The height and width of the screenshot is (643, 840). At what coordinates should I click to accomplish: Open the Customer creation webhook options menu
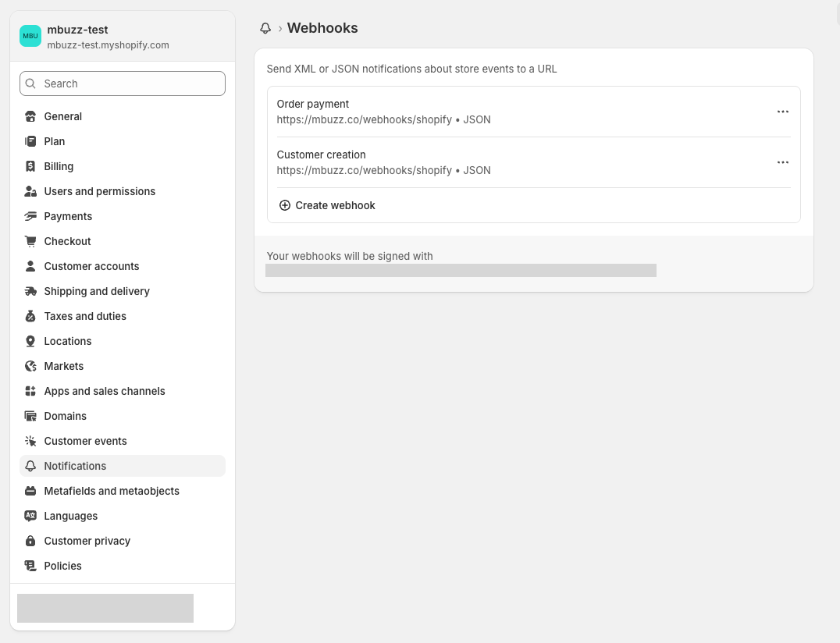(x=783, y=162)
